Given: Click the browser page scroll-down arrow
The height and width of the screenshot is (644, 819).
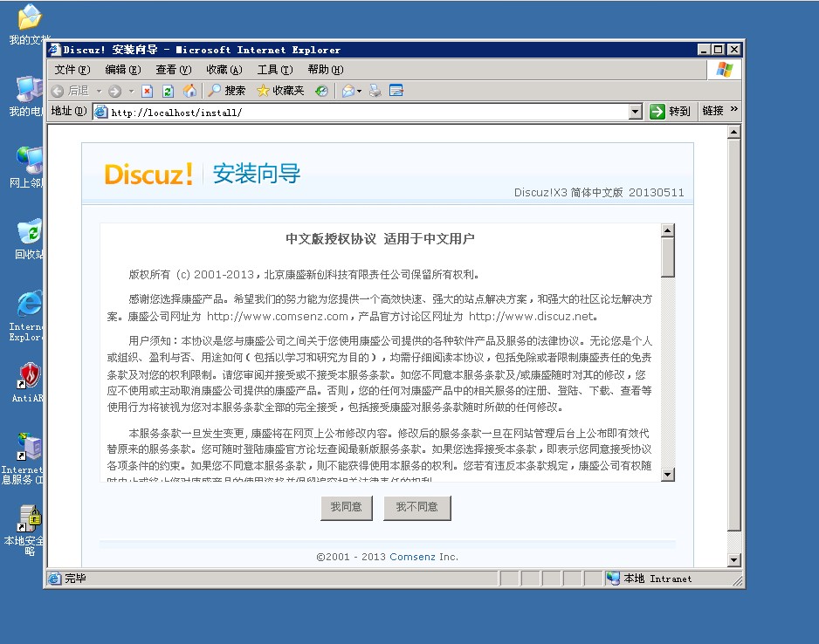Looking at the screenshot, I should tap(733, 560).
